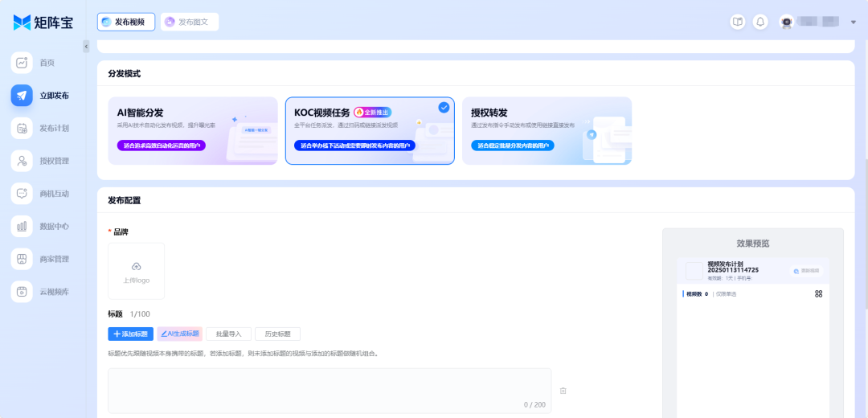
Task: Open the 数据中心 bar chart icon
Action: 22,226
